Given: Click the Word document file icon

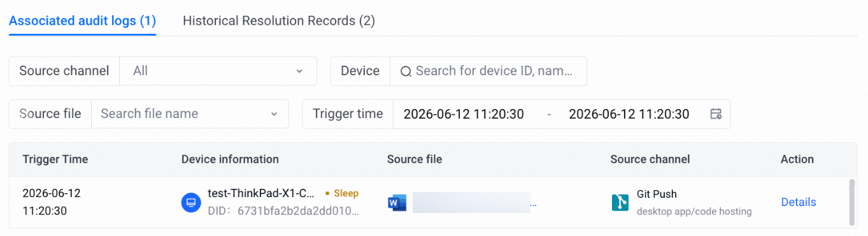Looking at the screenshot, I should click(x=397, y=203).
